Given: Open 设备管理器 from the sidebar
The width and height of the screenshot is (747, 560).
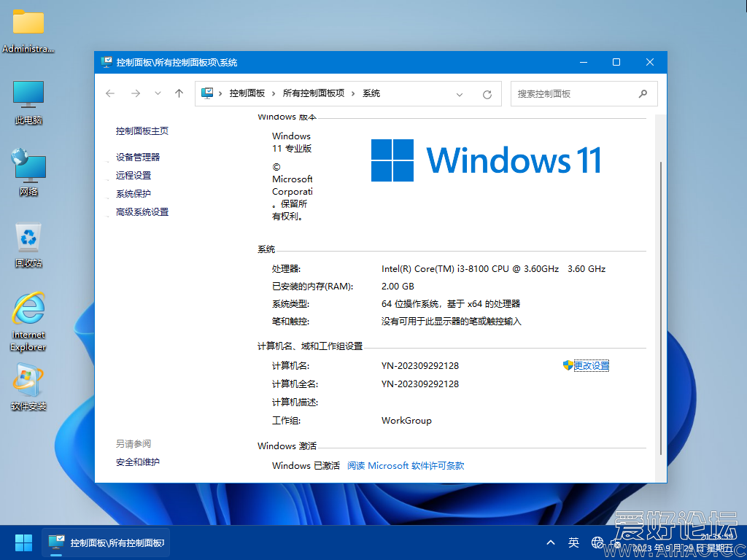Looking at the screenshot, I should [140, 156].
